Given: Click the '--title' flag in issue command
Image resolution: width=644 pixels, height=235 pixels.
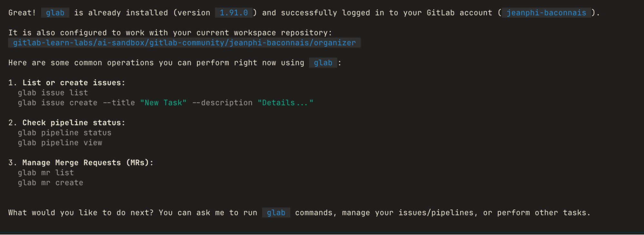Looking at the screenshot, I should click(119, 103).
